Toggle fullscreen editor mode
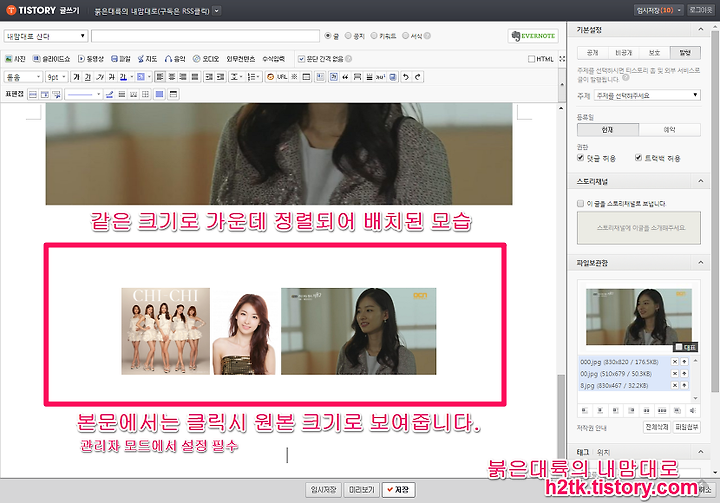 click(x=562, y=59)
